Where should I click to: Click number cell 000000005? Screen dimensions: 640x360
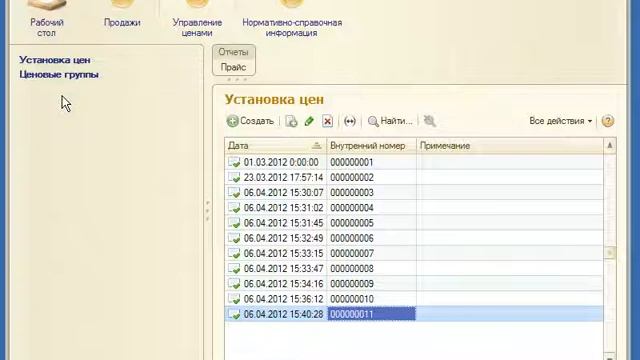(x=371, y=223)
